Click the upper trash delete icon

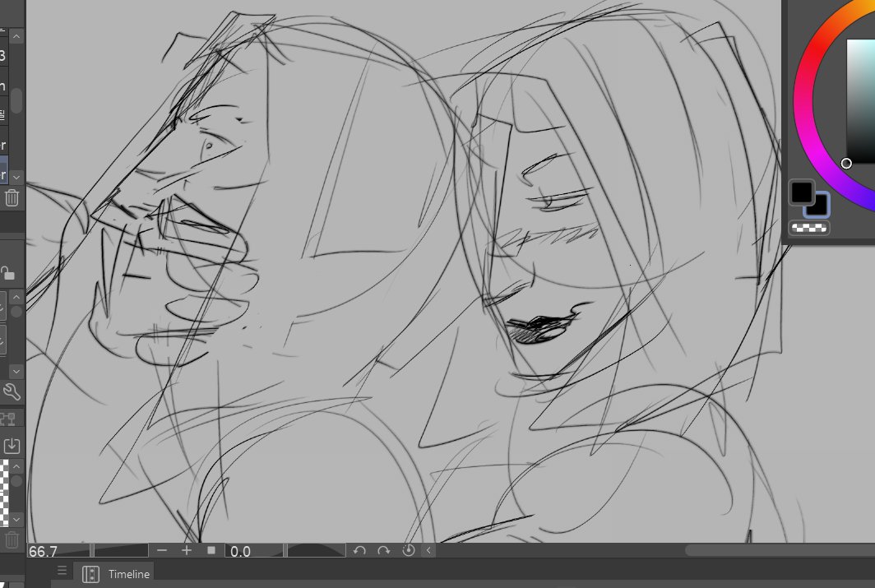pyautogui.click(x=12, y=198)
